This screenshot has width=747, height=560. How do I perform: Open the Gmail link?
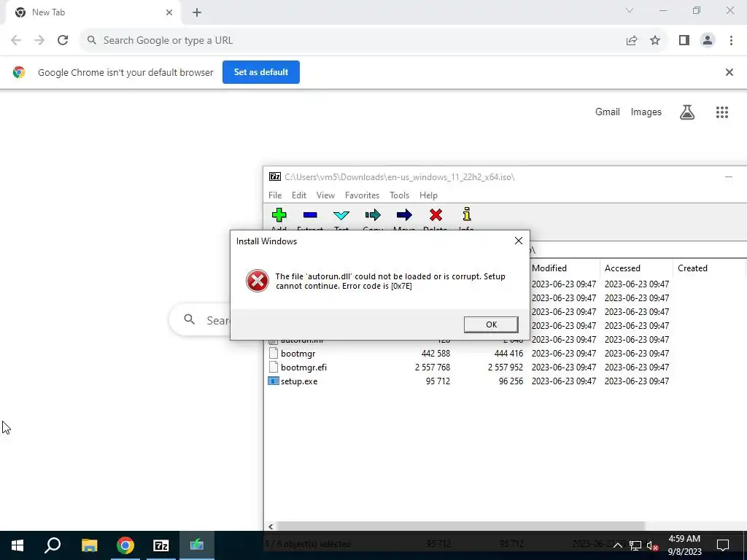pos(608,112)
